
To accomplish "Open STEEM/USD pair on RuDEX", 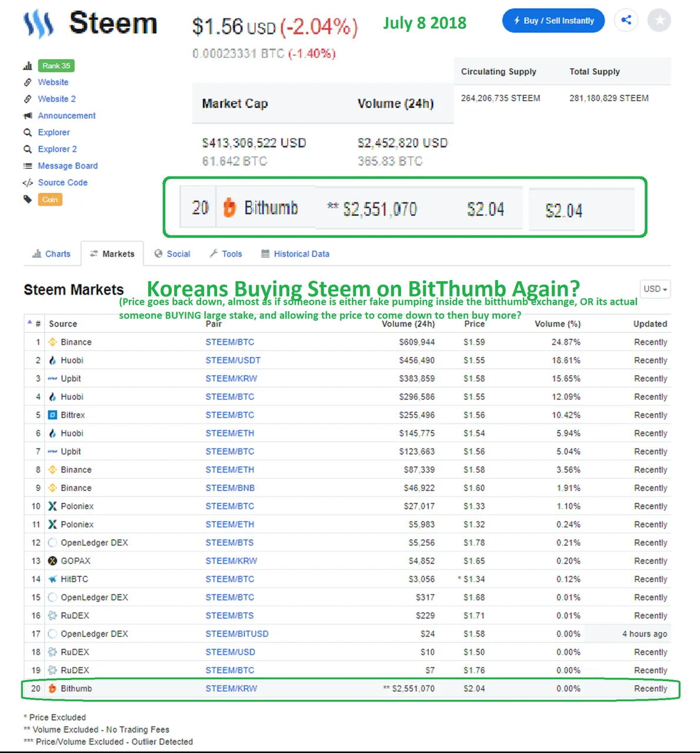I will pyautogui.click(x=230, y=652).
